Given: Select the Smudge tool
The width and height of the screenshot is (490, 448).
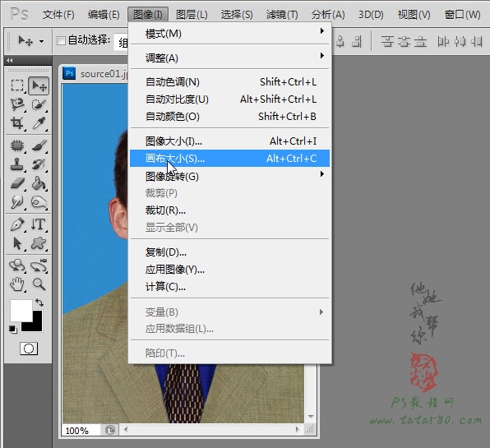Looking at the screenshot, I should pos(17,202).
